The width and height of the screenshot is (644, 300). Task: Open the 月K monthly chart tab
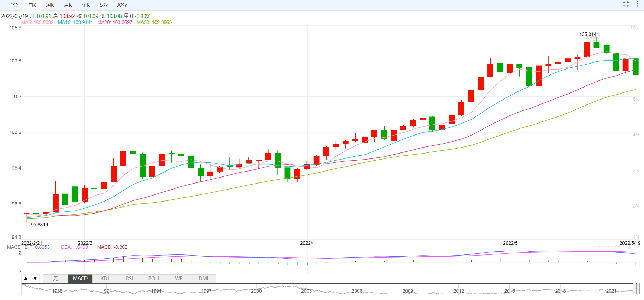coord(68,5)
